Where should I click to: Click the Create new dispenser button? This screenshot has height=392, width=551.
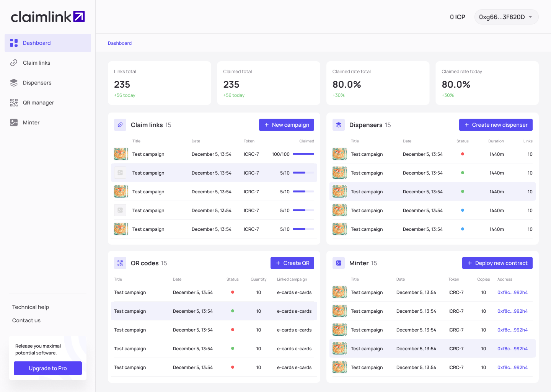(x=496, y=125)
